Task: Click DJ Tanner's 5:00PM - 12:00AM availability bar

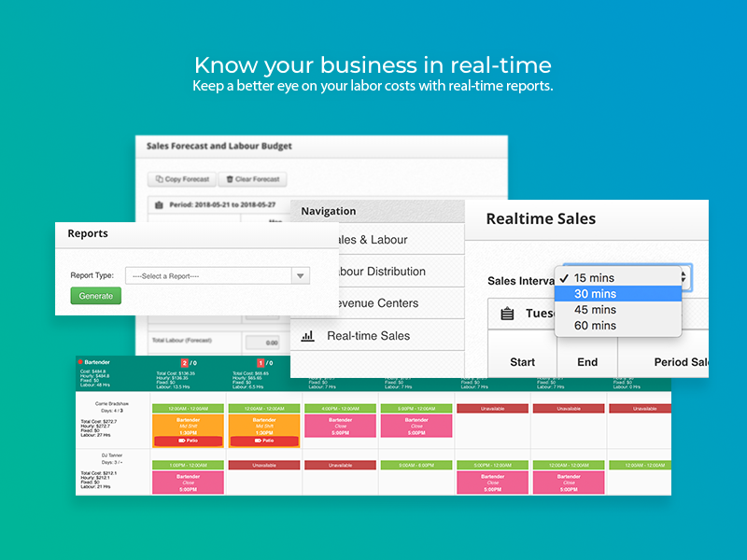Action: pos(493,465)
